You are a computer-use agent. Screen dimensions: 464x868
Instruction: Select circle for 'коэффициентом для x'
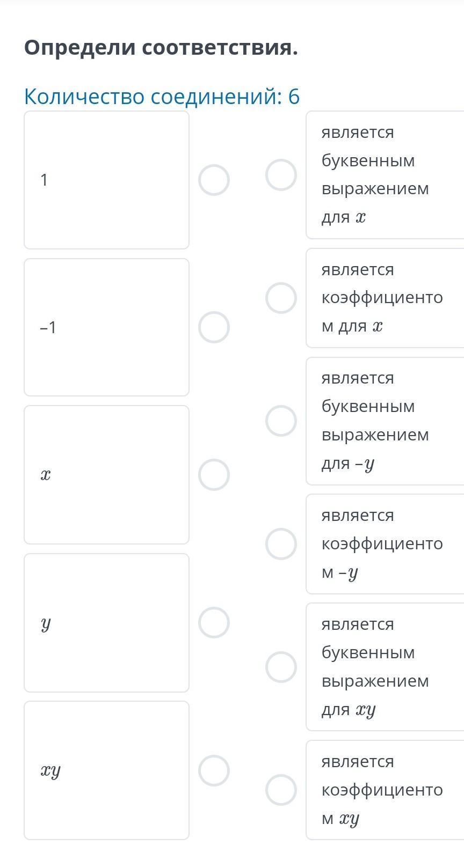pos(281,298)
